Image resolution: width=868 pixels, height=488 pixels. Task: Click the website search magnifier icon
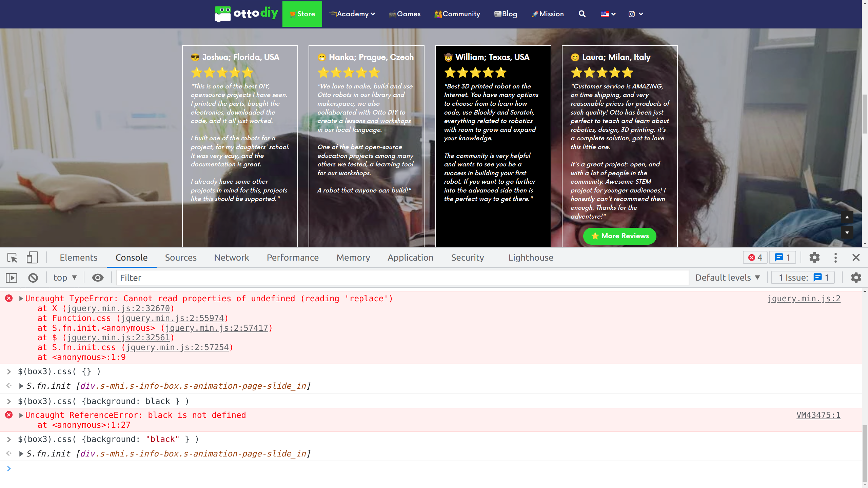coord(582,14)
